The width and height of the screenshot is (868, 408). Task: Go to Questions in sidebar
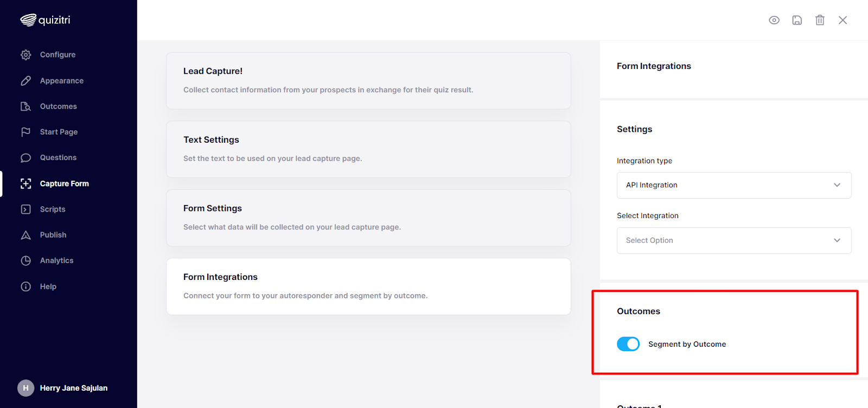[58, 158]
